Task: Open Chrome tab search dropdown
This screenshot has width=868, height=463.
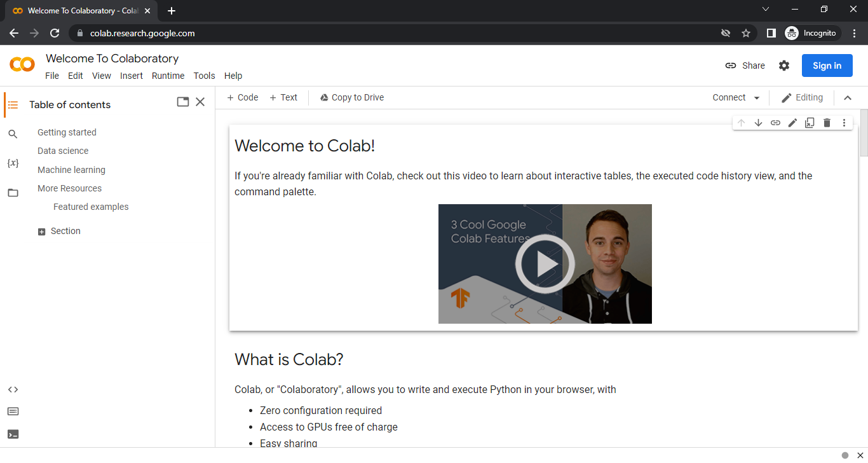Action: (766, 9)
